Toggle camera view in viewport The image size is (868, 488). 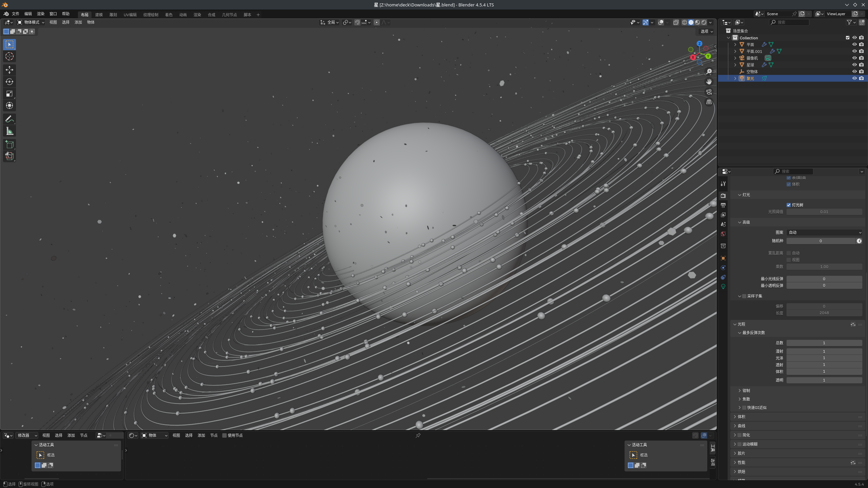709,92
